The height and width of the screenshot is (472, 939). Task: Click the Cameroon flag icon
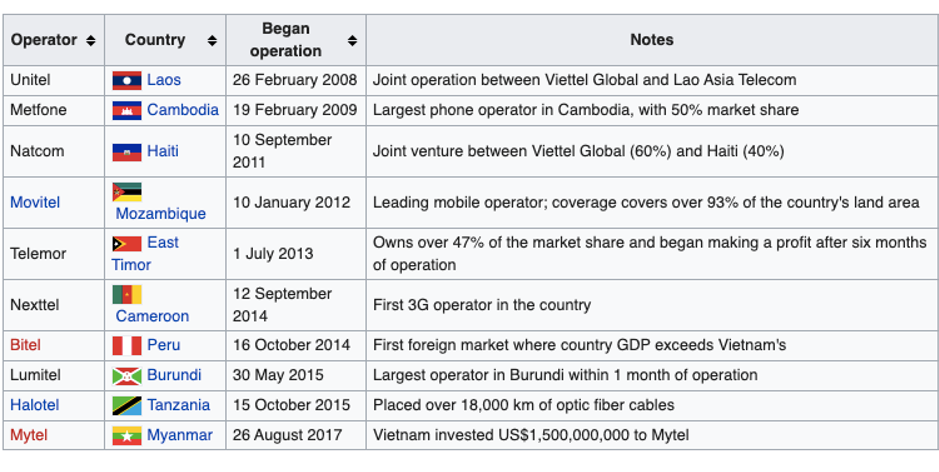pos(126,294)
